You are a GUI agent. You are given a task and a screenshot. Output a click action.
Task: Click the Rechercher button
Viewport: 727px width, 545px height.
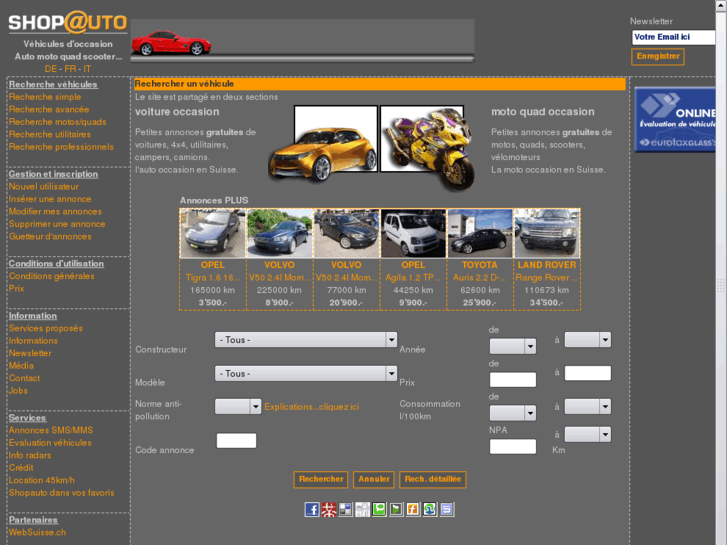tap(321, 480)
